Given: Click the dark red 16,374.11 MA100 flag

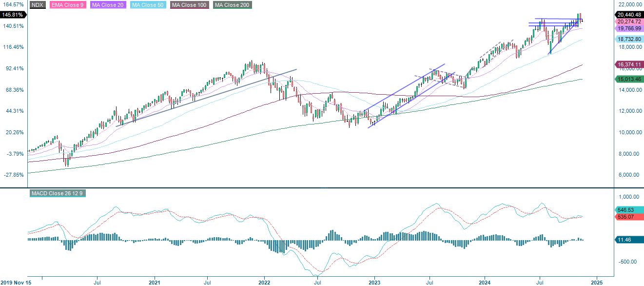Looking at the screenshot, I should 629,64.
